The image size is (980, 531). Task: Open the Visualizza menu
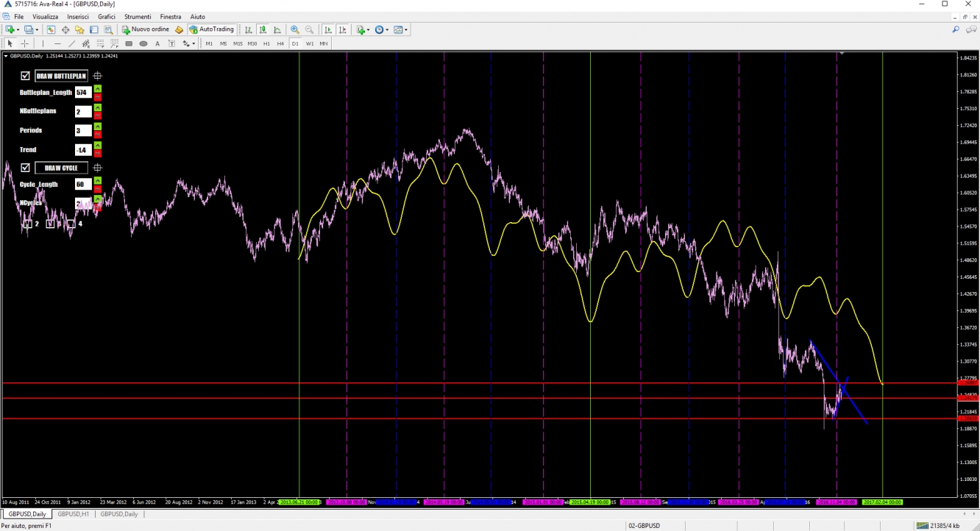(x=46, y=16)
